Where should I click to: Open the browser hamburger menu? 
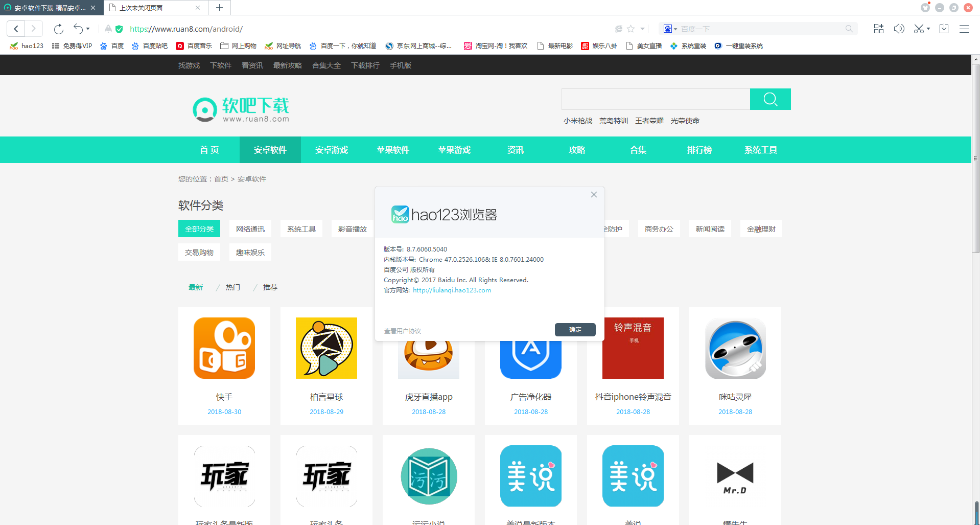[964, 29]
